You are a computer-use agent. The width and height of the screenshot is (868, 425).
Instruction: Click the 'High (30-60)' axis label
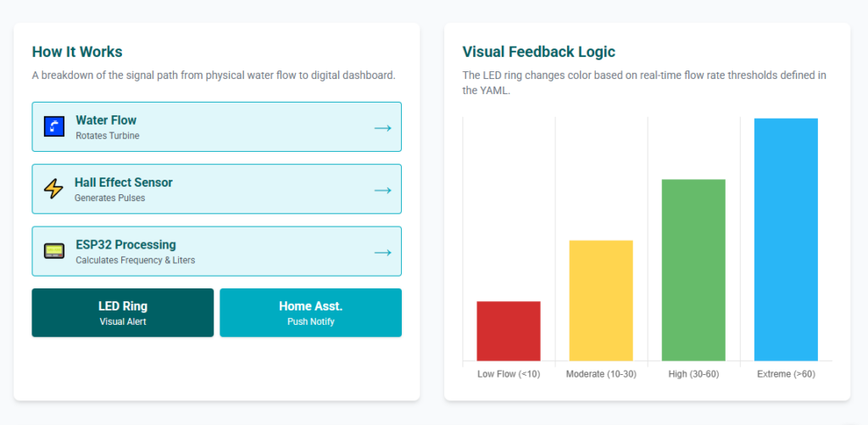click(x=693, y=374)
